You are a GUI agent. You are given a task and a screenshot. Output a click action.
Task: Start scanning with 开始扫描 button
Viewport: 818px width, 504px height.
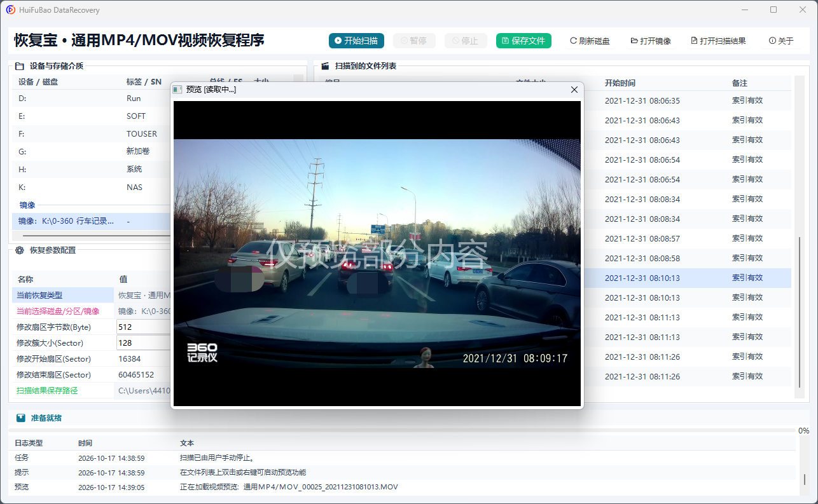coord(356,41)
